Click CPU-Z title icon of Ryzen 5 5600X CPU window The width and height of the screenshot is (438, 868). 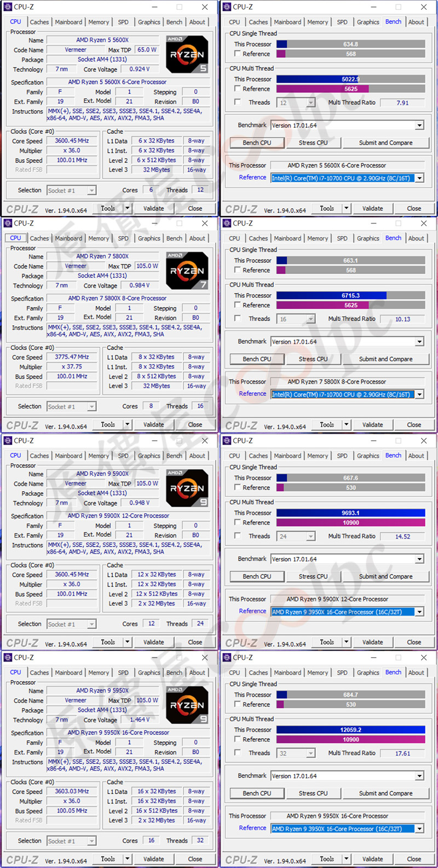coord(8,7)
